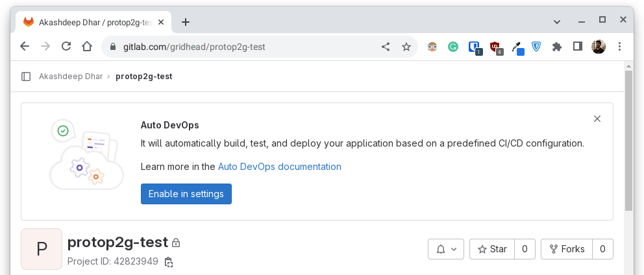Toggle the browser side panel
This screenshot has height=275, width=644.
(577, 47)
